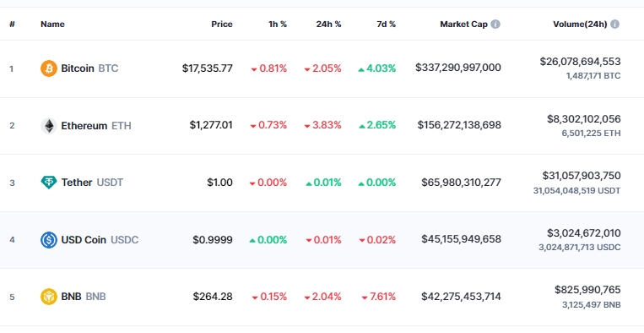Open the Ethereum ETH name link
The height and width of the screenshot is (333, 644).
pyautogui.click(x=96, y=126)
